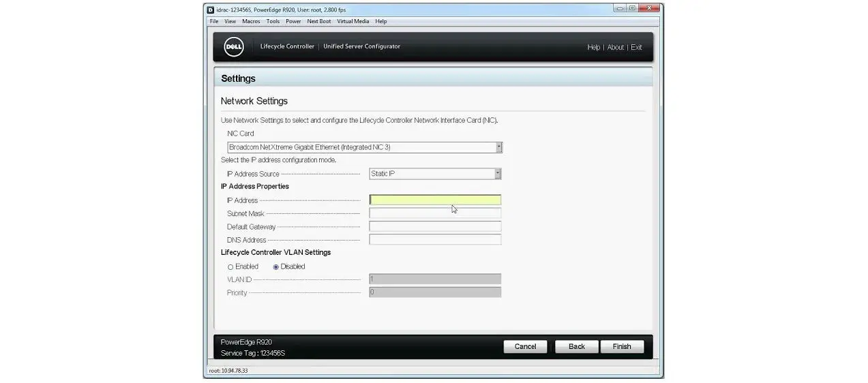Click the 'Settings' title text

pos(238,78)
